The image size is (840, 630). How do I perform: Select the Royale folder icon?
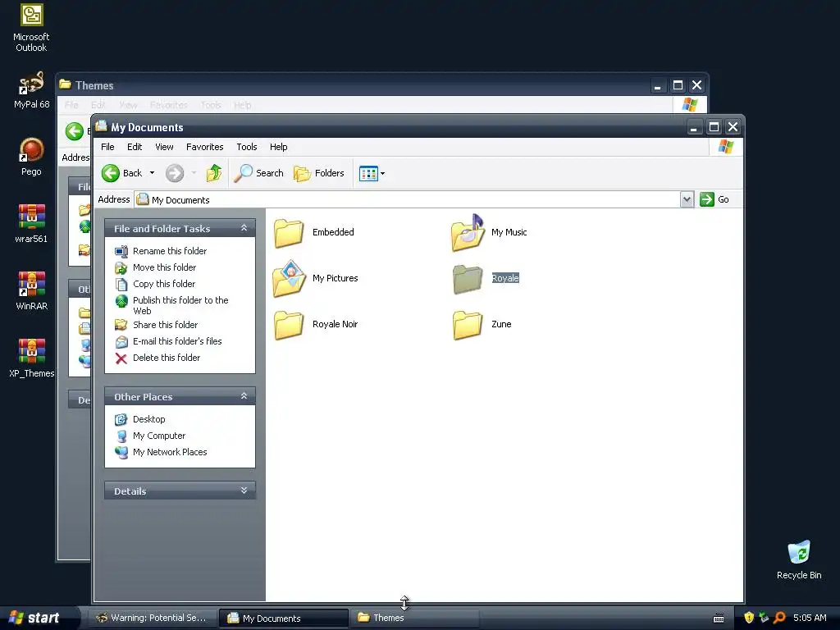(468, 279)
